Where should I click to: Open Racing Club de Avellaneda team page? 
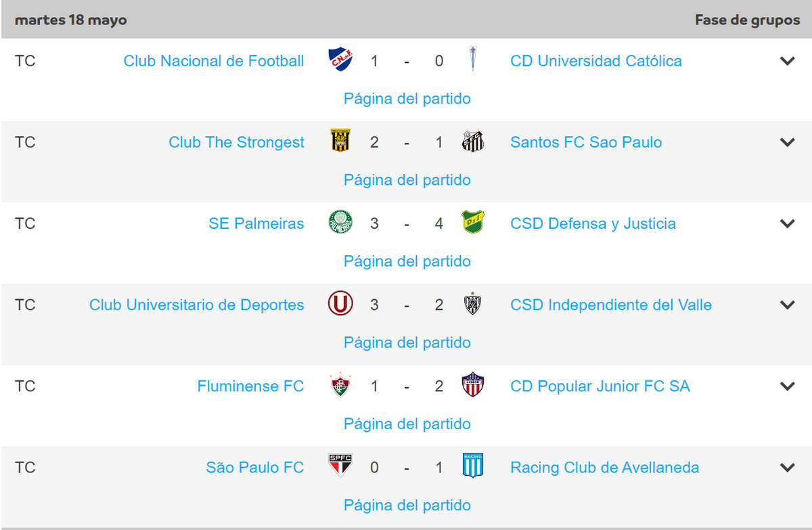[605, 467]
